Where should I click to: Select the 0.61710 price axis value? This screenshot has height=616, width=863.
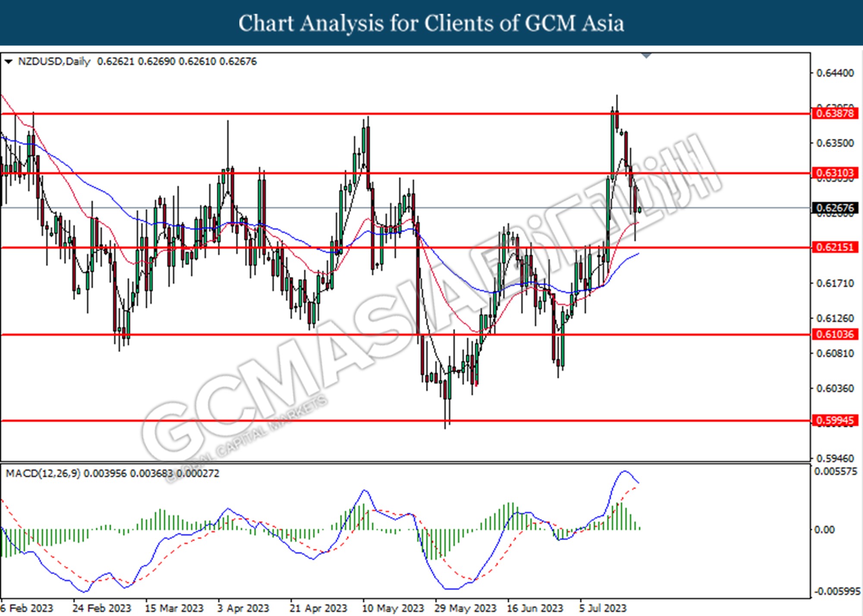click(x=835, y=283)
